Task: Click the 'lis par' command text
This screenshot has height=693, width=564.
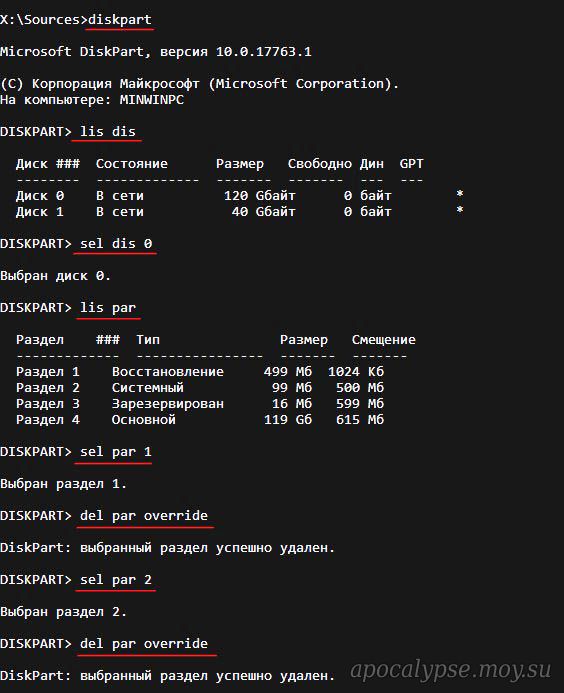Action: point(107,308)
